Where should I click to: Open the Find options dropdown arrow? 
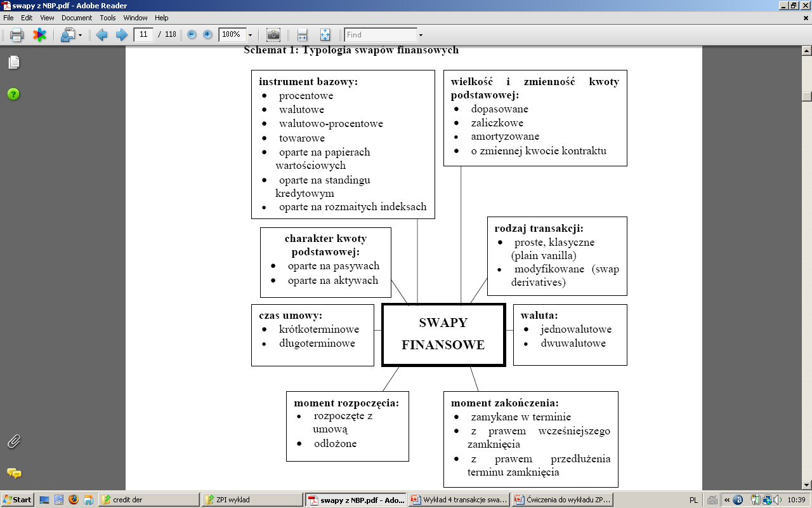click(421, 36)
